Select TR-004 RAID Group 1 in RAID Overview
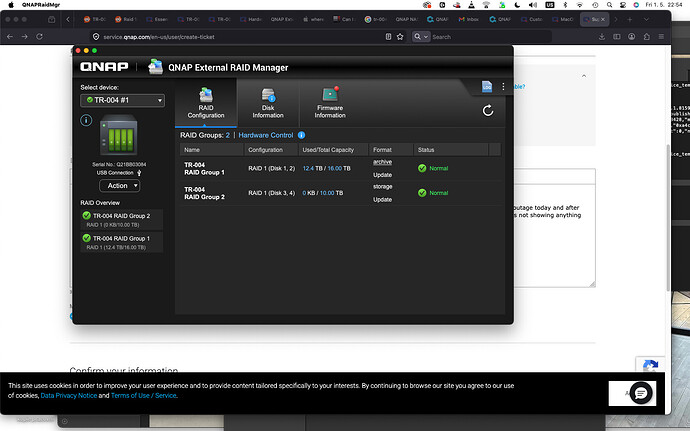The image size is (690, 431). (x=121, y=242)
